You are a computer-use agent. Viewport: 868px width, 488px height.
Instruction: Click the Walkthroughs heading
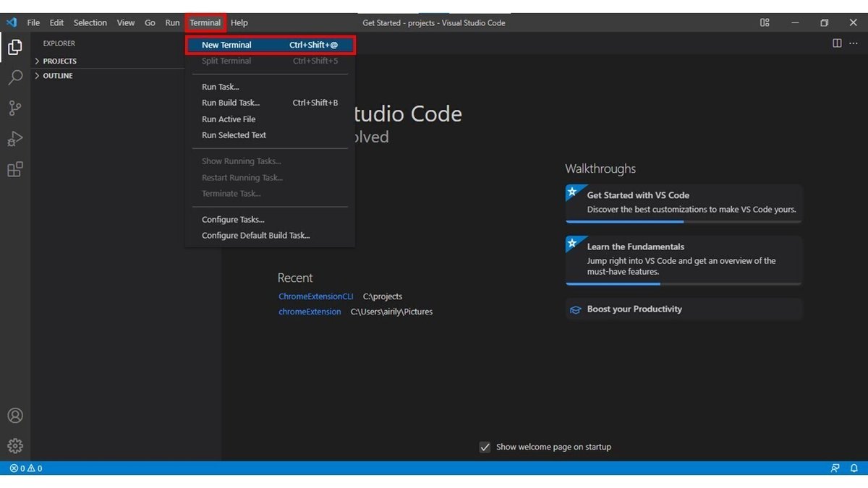coord(600,168)
